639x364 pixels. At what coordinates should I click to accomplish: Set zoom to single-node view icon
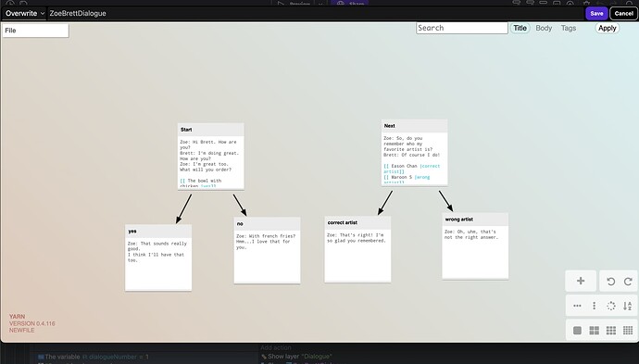pos(577,330)
